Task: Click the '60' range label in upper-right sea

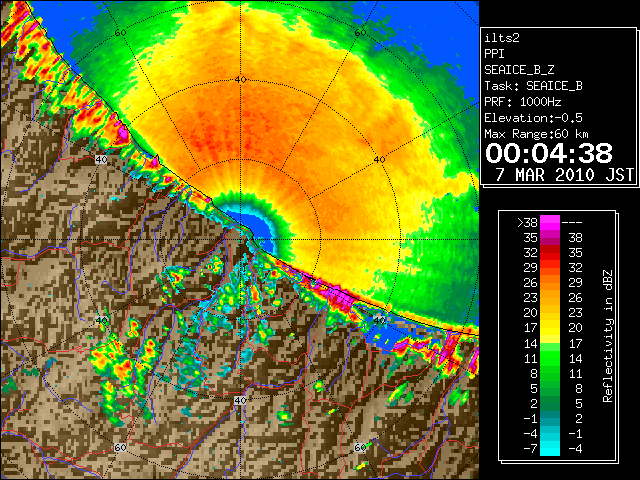Action: coord(360,32)
